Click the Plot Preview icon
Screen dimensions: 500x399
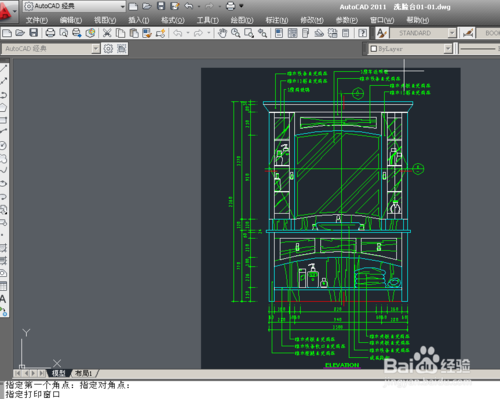pyautogui.click(x=63, y=33)
